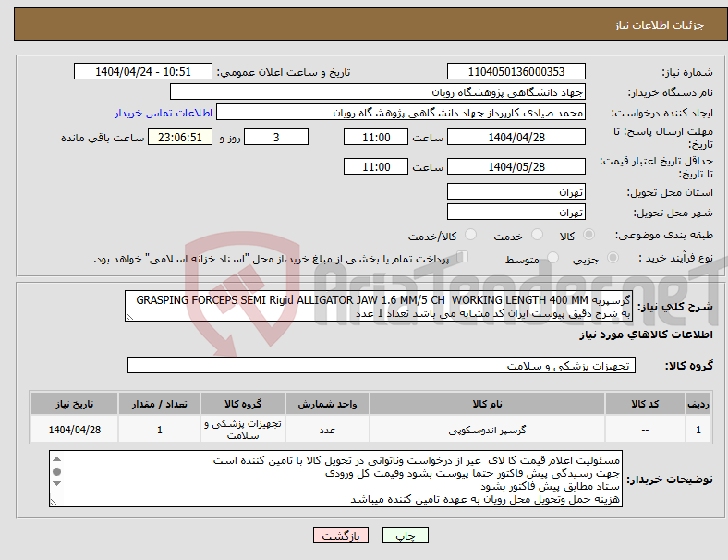Toggle the Islamic treasury payment checkbox
Image resolution: width=728 pixels, height=560 pixels.
[463, 257]
